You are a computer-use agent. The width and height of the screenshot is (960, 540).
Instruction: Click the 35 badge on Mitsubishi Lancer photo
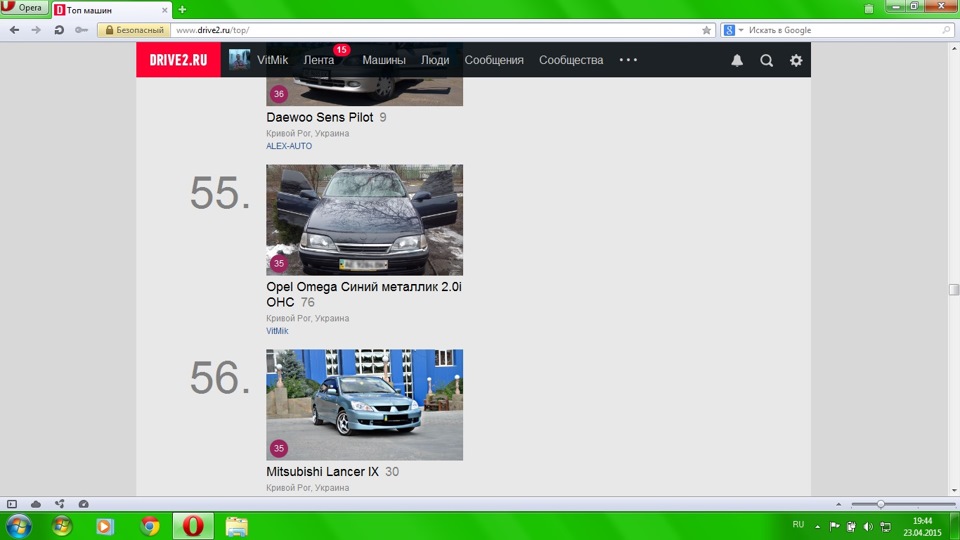[x=279, y=448]
